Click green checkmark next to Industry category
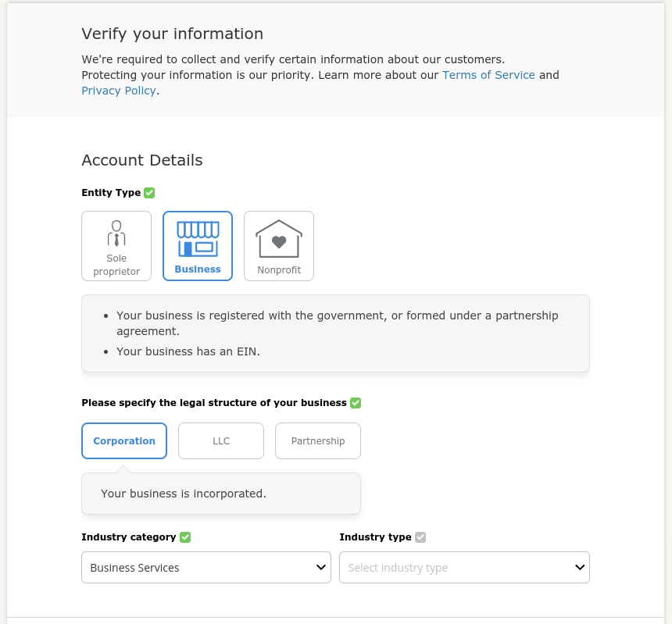672x624 pixels. point(185,537)
